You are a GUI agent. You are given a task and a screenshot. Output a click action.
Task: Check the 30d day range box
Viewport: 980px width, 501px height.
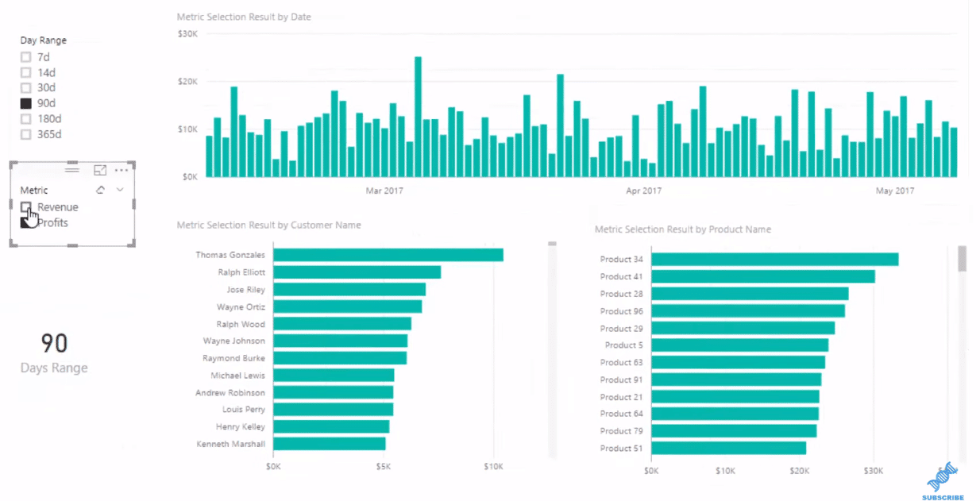coord(25,87)
